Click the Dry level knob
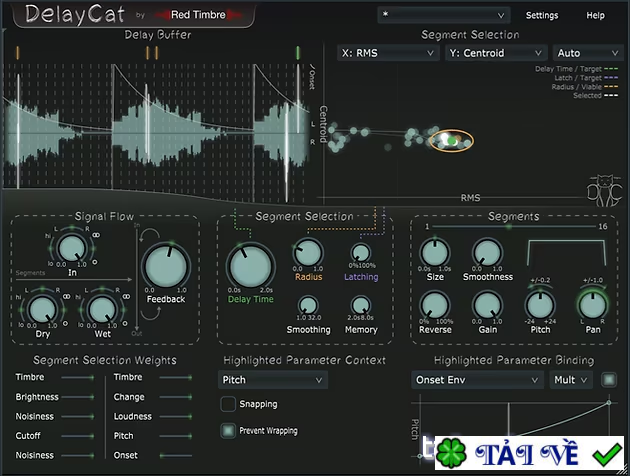 (x=40, y=306)
